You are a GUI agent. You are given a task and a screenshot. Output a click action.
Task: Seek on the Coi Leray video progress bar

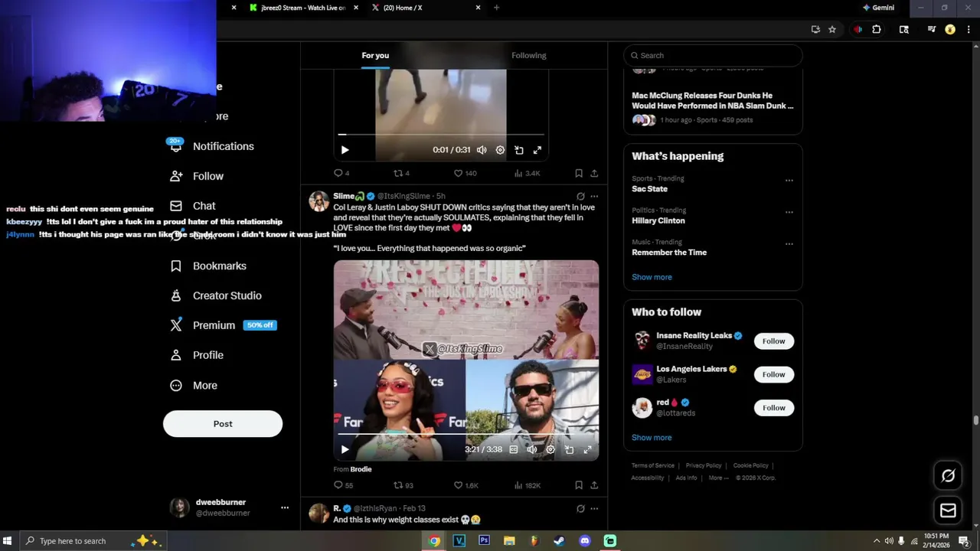(x=465, y=435)
